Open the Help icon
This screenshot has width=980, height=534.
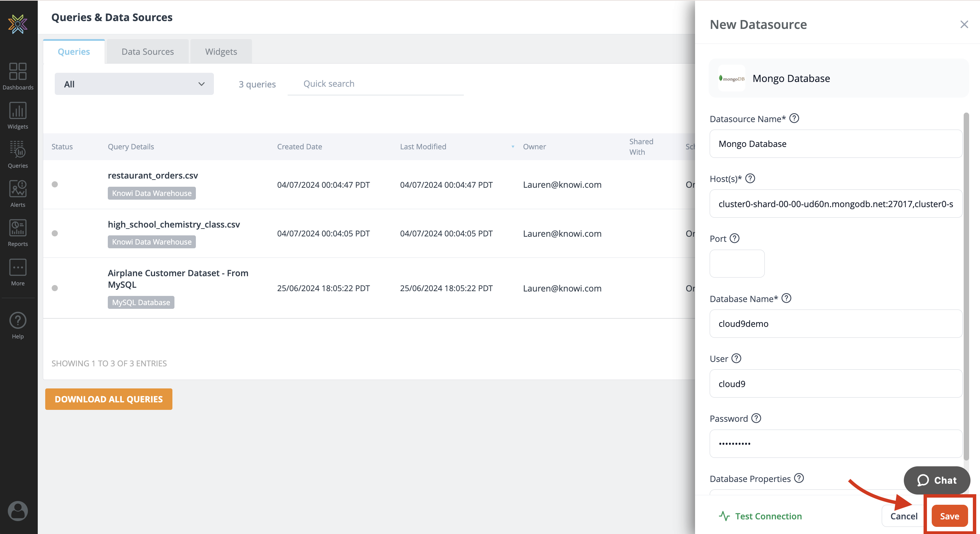coord(18,326)
